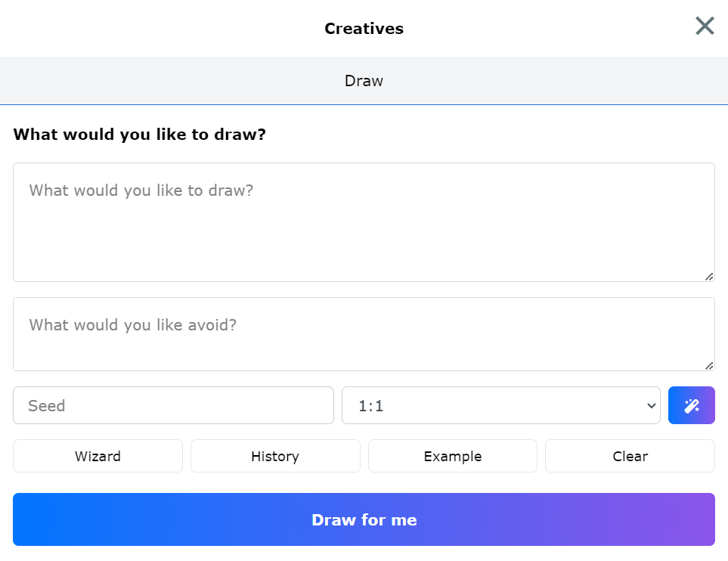Switch to the Draw tab
This screenshot has width=728, height=561.
click(x=364, y=81)
